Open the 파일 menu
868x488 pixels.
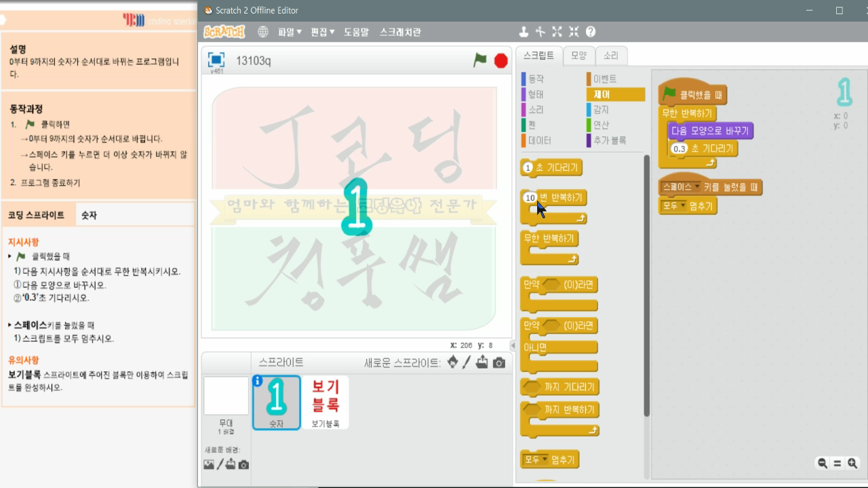(290, 32)
